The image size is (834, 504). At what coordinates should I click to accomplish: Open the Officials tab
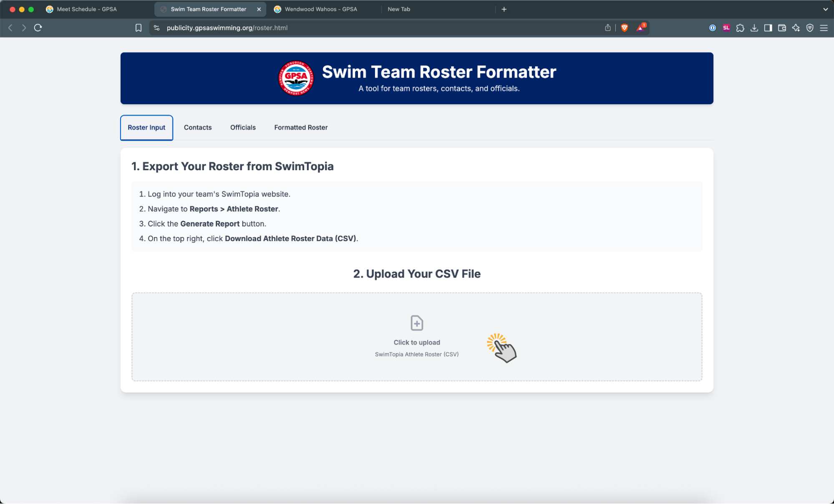243,128
